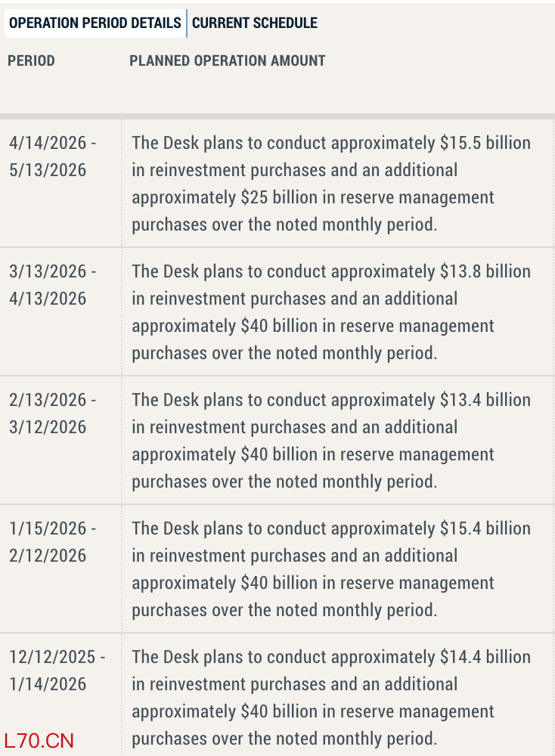Screen dimensions: 555x756
Task: Switch to the Current Schedule tab
Action: coord(255,23)
